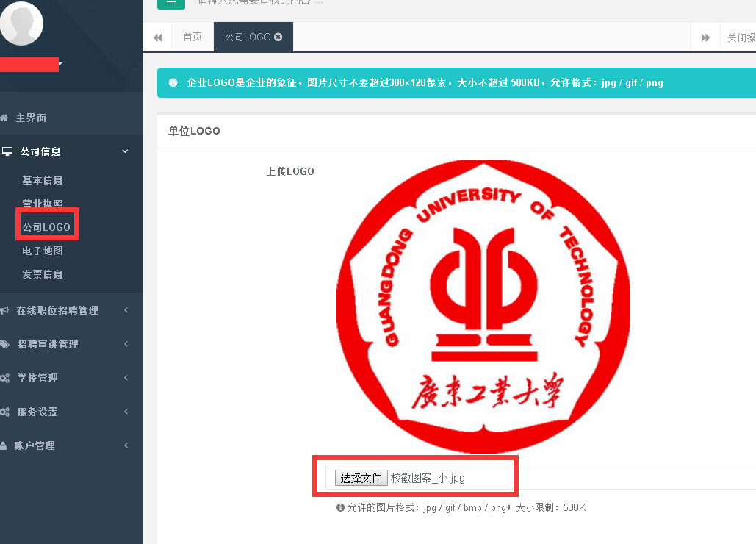Click the uploaded university logo image
This screenshot has width=756, height=544.
(x=483, y=307)
